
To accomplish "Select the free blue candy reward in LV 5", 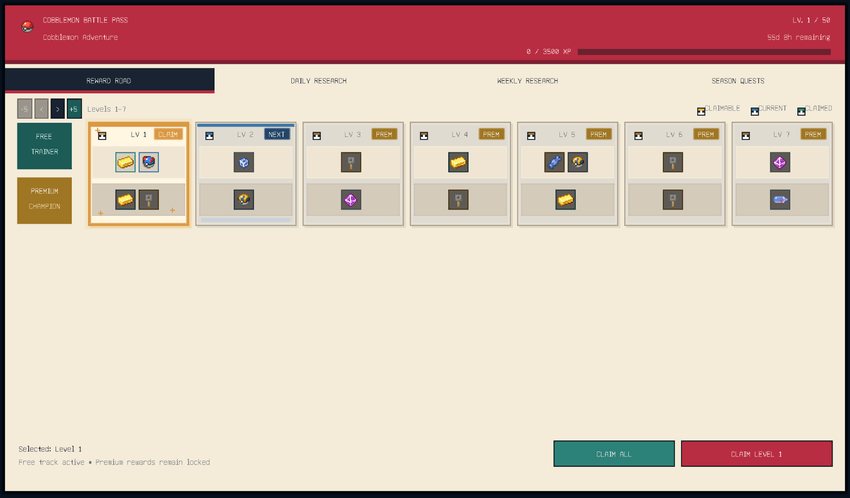I will click(x=554, y=162).
